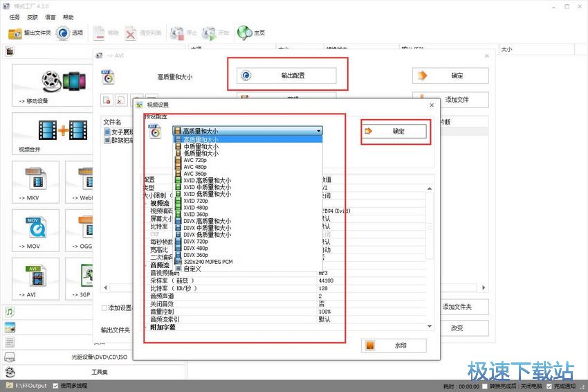Expand the additional subtitle group

click(x=147, y=328)
